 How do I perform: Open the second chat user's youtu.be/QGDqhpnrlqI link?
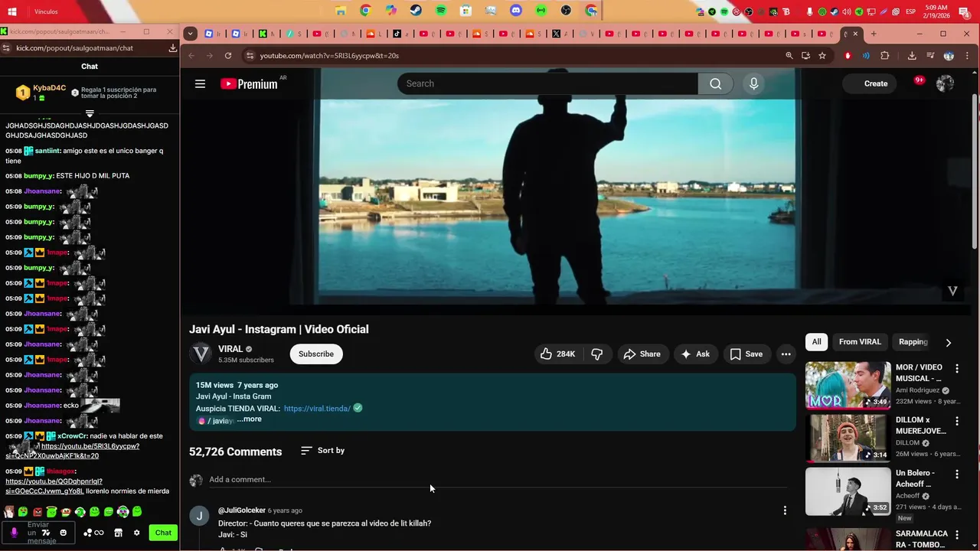coord(54,481)
